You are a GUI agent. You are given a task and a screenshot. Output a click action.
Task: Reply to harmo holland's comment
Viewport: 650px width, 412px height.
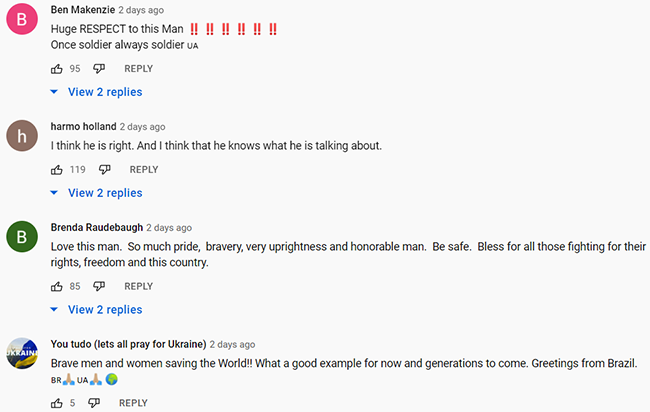pos(144,170)
